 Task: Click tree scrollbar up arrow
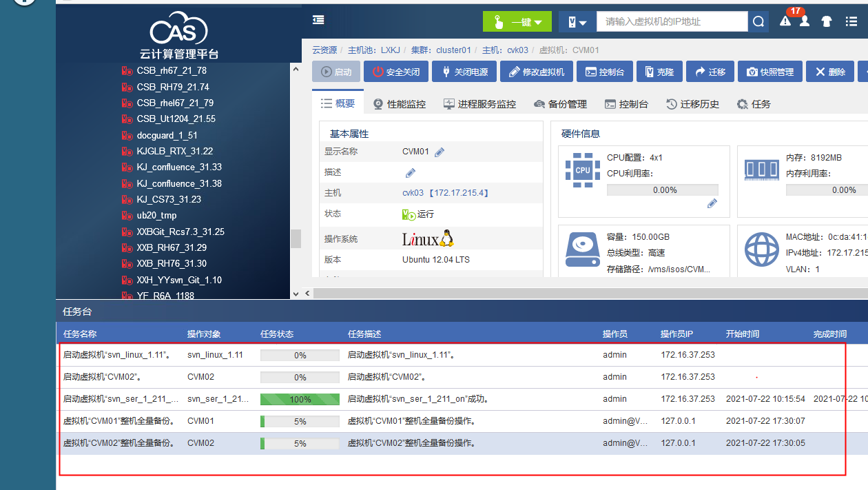coord(296,69)
